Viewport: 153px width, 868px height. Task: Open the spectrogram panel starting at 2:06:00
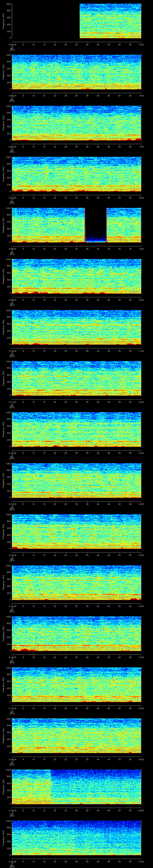(77, 123)
